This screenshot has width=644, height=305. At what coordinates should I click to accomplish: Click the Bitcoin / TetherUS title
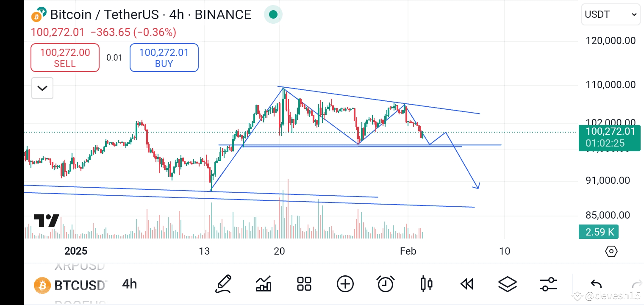pyautogui.click(x=150, y=15)
